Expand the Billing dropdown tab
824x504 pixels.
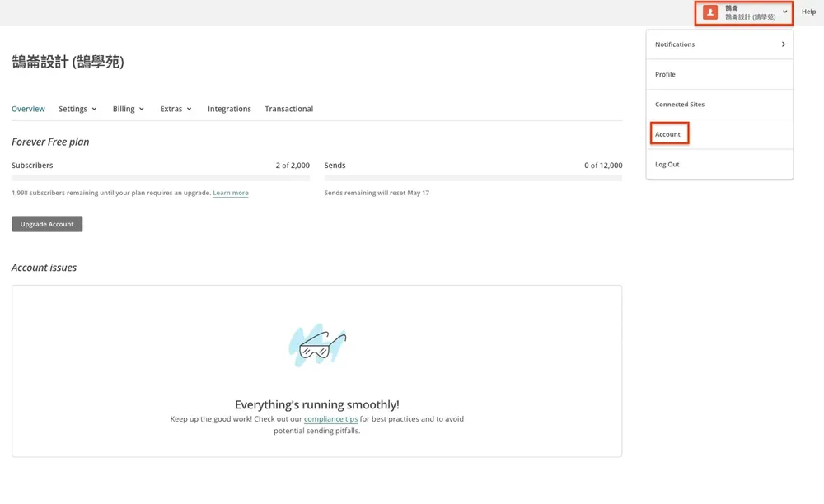coord(129,109)
